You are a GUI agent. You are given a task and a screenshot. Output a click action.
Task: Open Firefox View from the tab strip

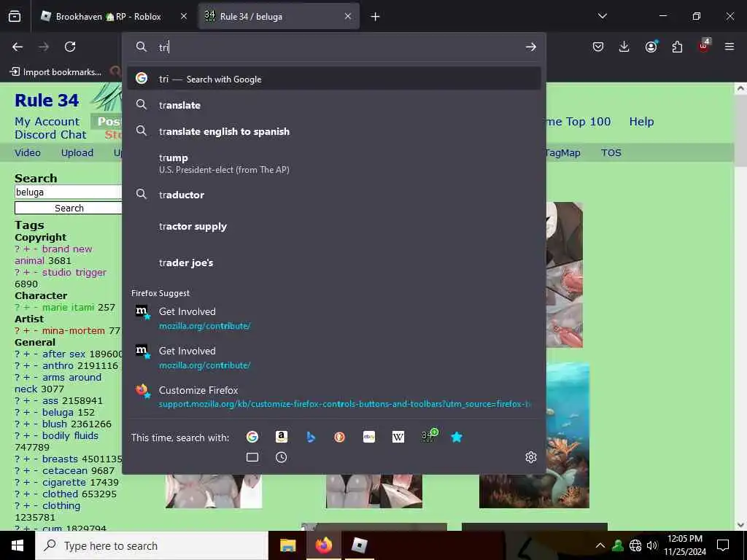(x=15, y=17)
